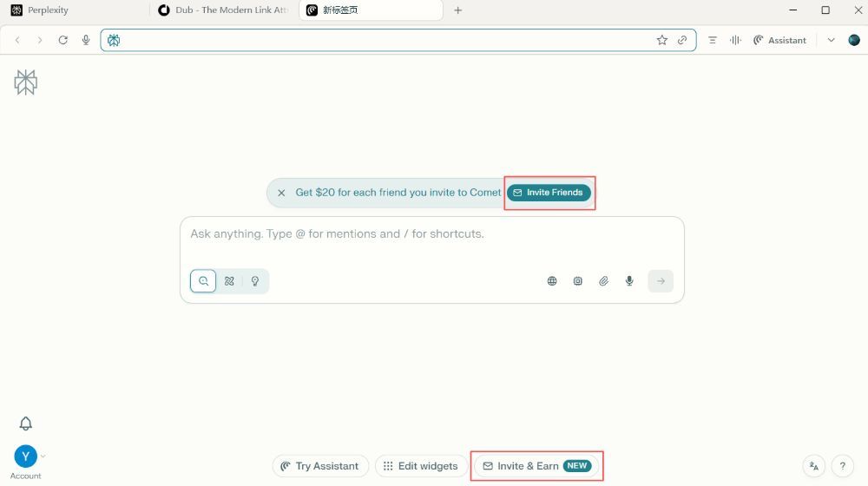Click the voice mode waveform icon in toolbar
868x486 pixels.
tap(736, 40)
